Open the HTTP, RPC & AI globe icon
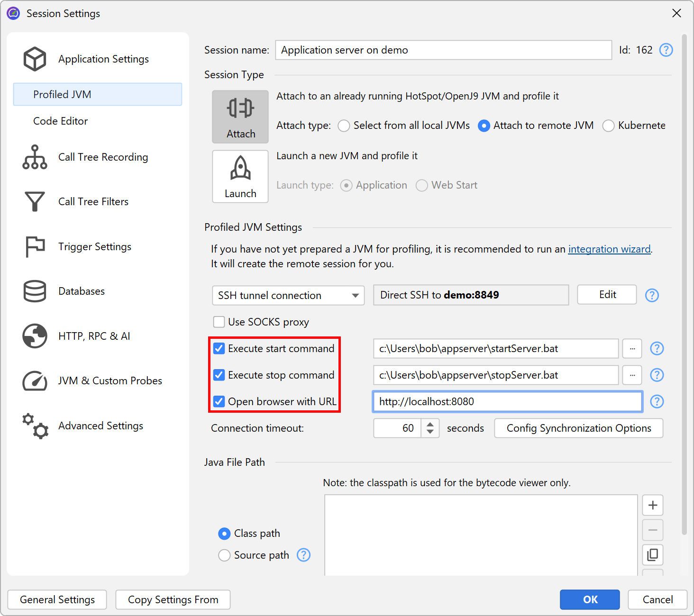 35,336
